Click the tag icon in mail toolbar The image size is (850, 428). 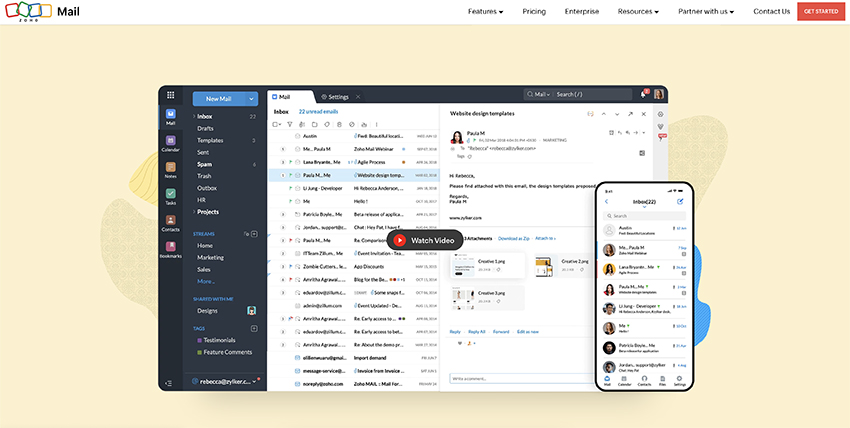pyautogui.click(x=327, y=125)
